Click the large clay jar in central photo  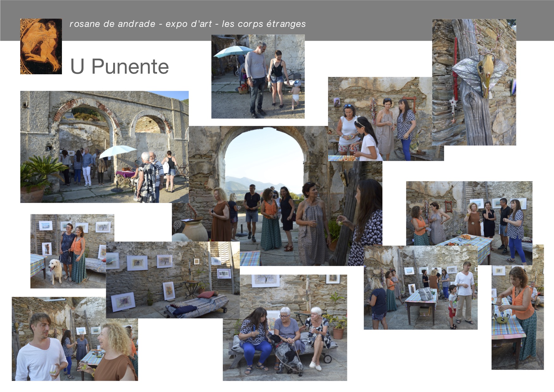(x=195, y=231)
